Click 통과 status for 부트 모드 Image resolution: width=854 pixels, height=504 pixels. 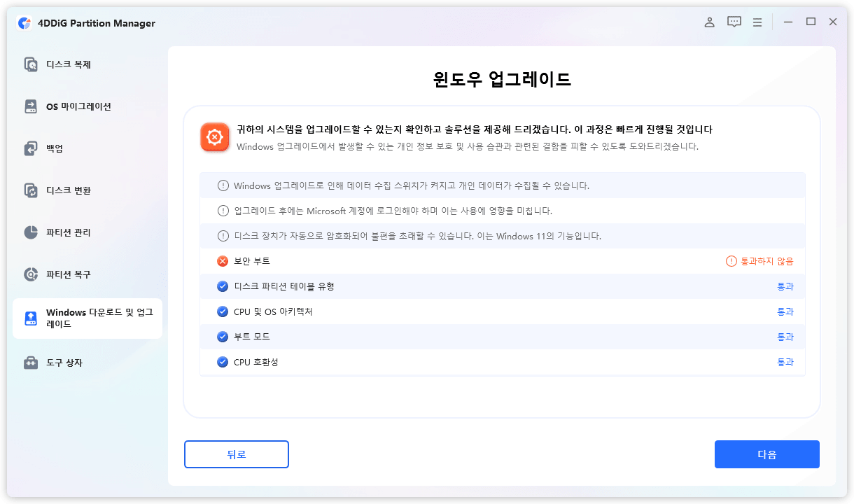coord(785,337)
